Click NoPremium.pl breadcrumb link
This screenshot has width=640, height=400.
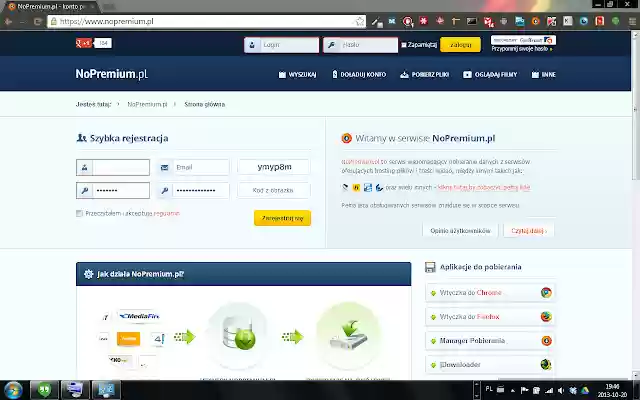(147, 104)
